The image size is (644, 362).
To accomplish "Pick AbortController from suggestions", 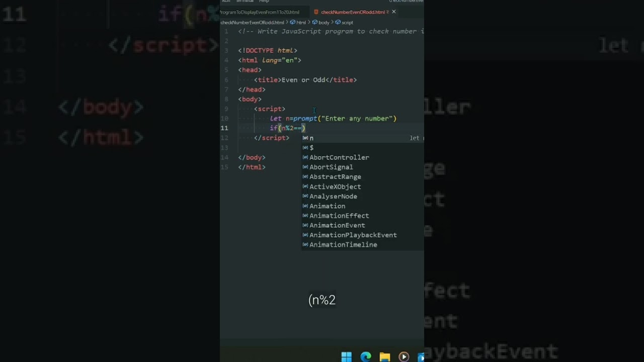I will 363,157.
